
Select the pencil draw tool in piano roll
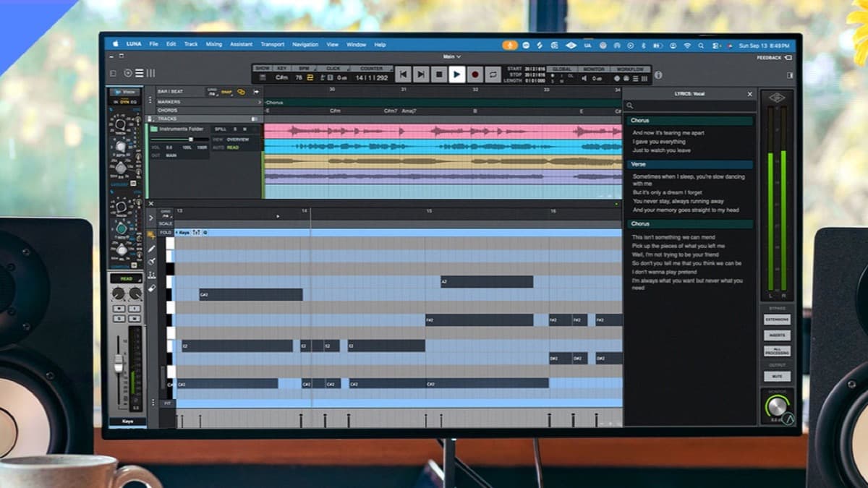click(x=152, y=248)
